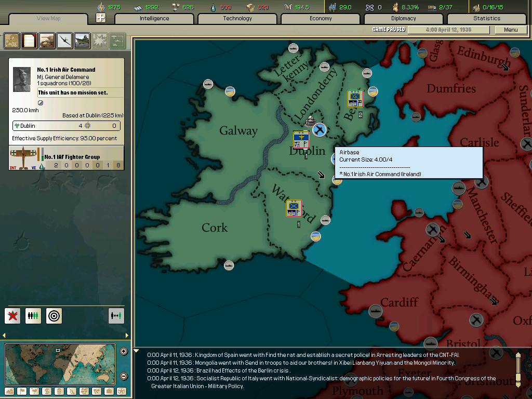
Task: Click the disband unit red-star button
Action: coord(12,315)
